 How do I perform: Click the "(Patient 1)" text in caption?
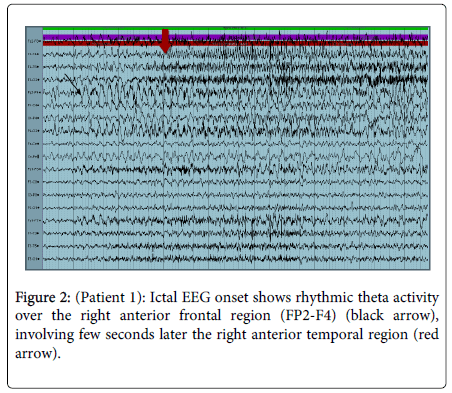(111, 297)
